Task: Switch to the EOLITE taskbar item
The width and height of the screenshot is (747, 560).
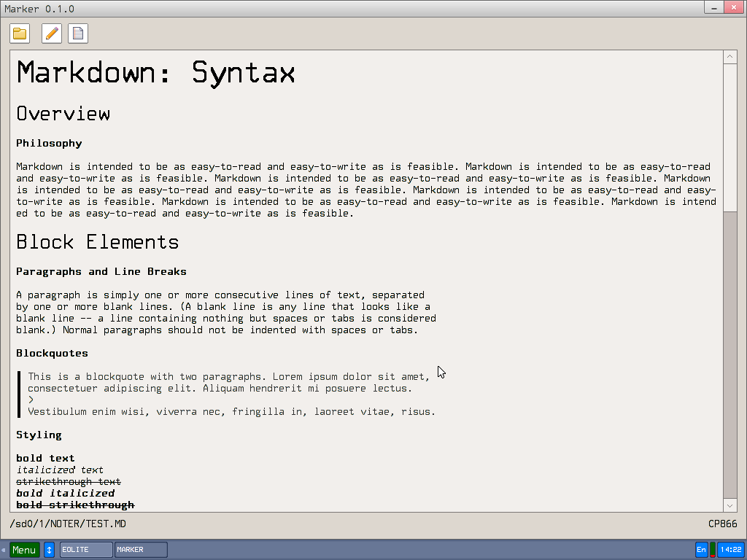Action: 86,550
